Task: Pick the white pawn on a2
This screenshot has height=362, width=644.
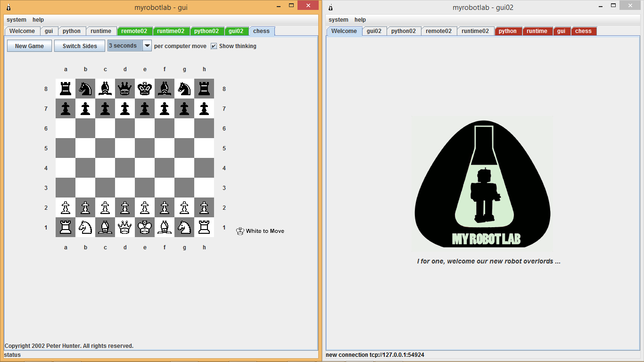Action: 66,207
